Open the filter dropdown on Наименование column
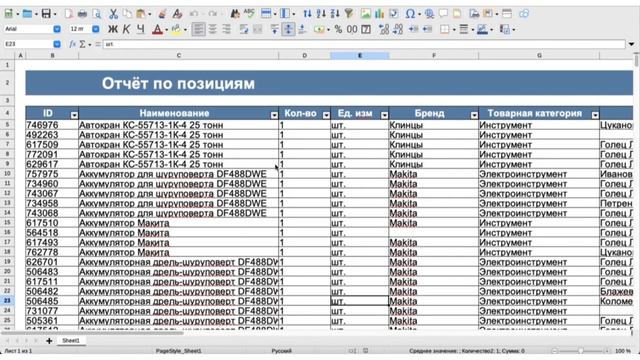Image resolution: width=640 pixels, height=360 pixels. click(x=274, y=115)
